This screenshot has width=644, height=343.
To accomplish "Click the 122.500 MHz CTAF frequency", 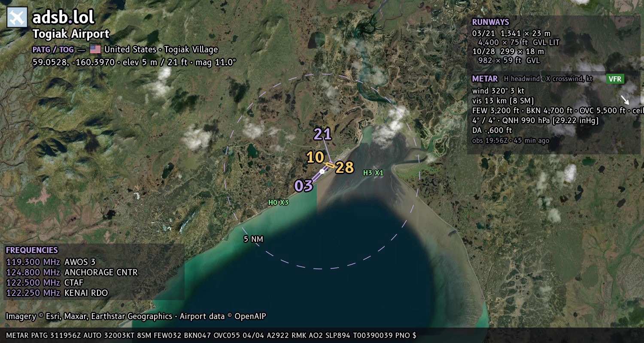I will coord(45,283).
